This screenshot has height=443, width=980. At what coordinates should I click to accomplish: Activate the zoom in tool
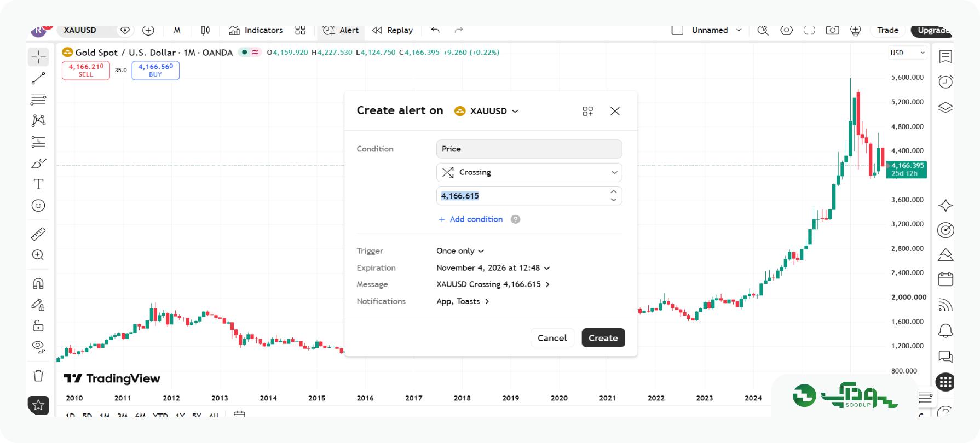(x=38, y=255)
